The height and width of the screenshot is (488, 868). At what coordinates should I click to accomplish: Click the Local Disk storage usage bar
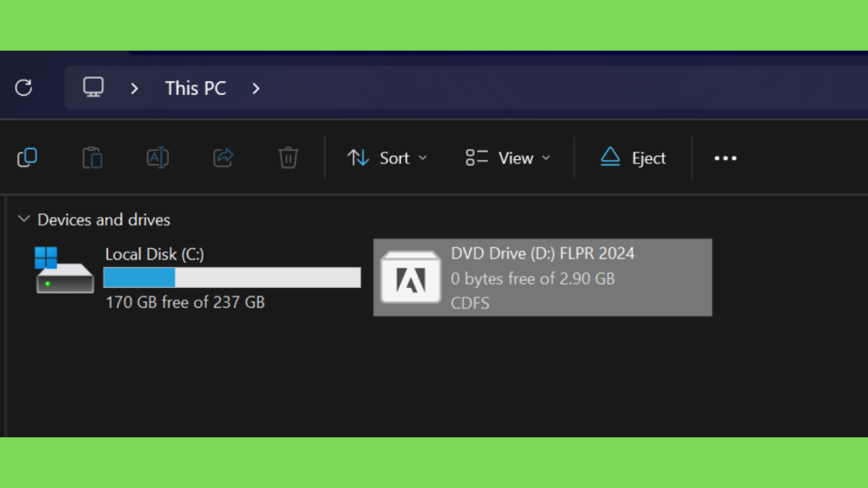pos(232,278)
